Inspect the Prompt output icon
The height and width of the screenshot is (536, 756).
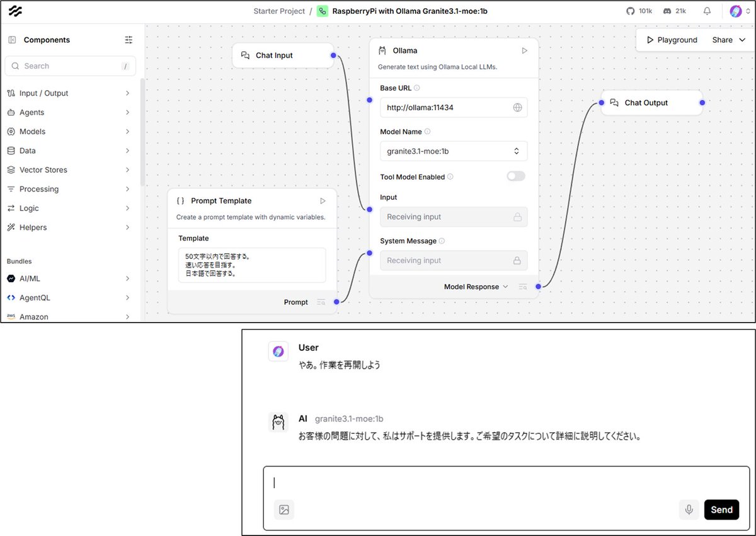pyautogui.click(x=321, y=302)
